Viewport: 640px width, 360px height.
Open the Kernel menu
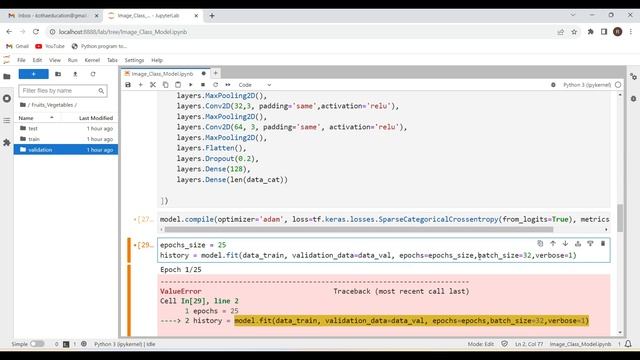point(92,60)
